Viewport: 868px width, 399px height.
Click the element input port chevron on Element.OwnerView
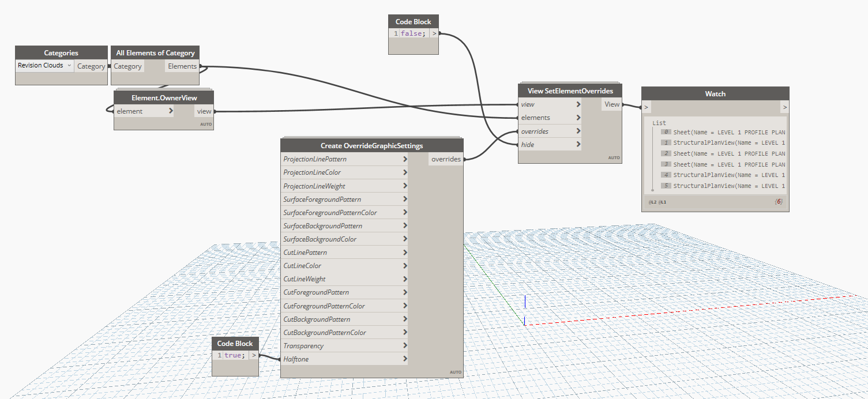coord(171,111)
